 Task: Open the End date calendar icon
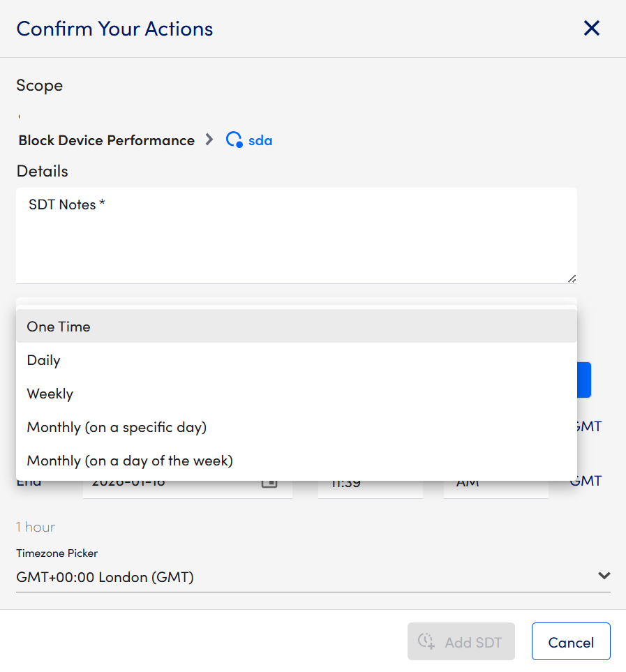click(269, 483)
